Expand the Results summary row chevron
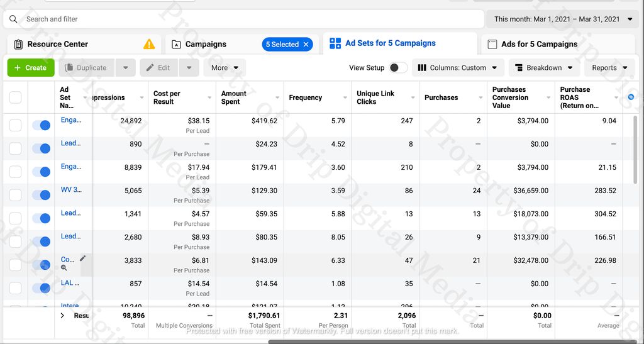 click(x=62, y=316)
